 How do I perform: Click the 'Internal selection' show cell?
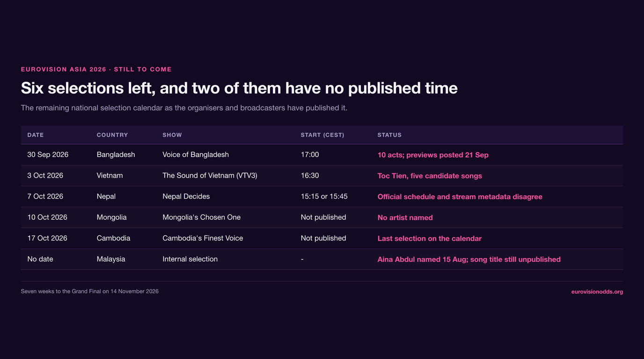point(190,259)
